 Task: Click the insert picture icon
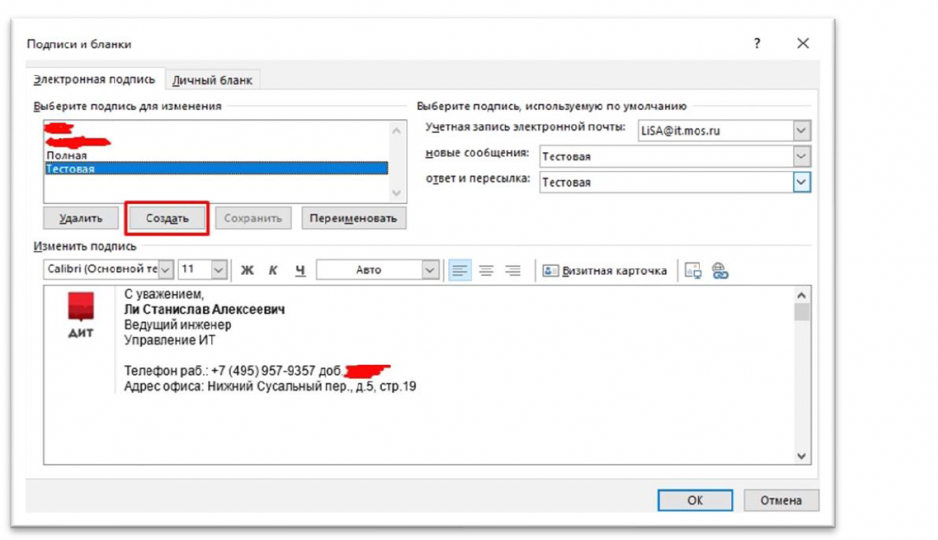pyautogui.click(x=693, y=270)
